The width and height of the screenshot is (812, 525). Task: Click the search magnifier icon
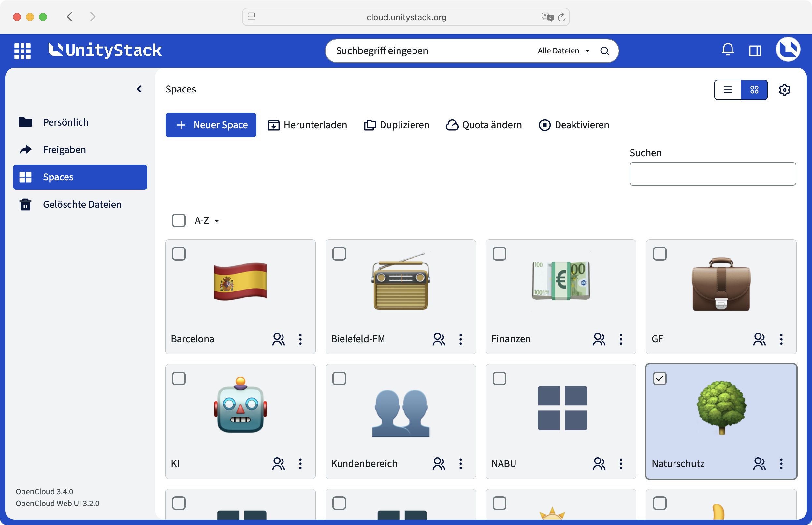tap(604, 51)
